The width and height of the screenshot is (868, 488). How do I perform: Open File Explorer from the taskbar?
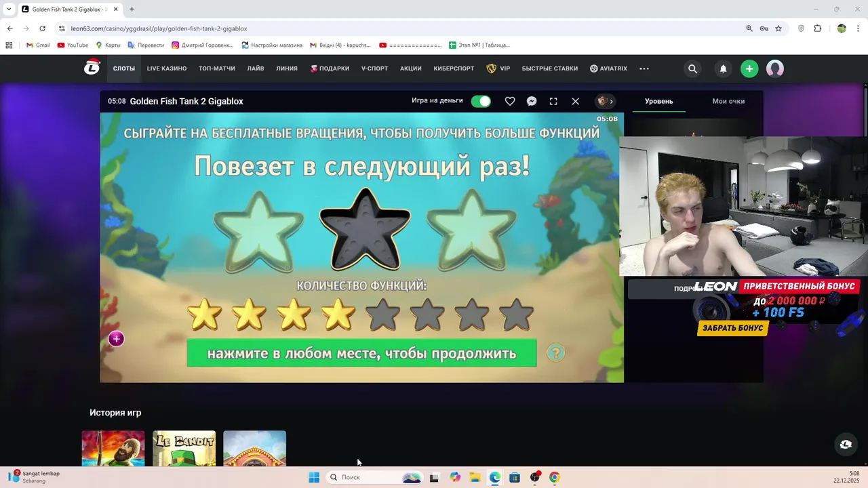pos(475,477)
